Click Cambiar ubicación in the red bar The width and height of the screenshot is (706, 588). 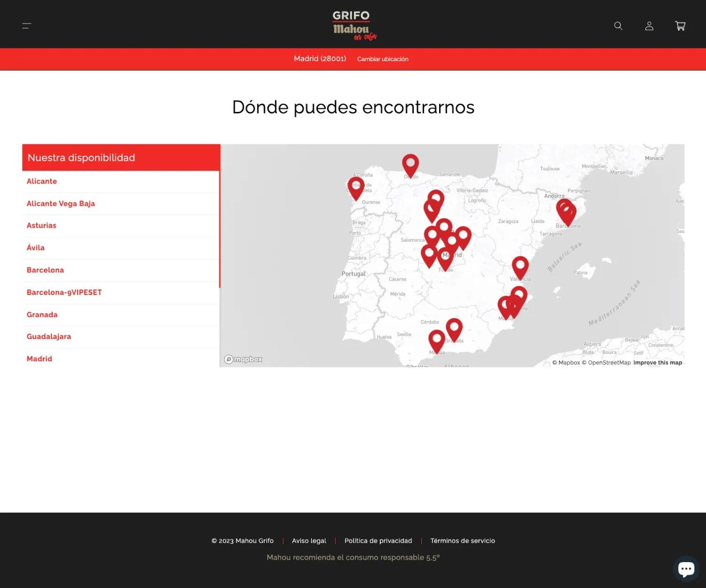pos(383,59)
